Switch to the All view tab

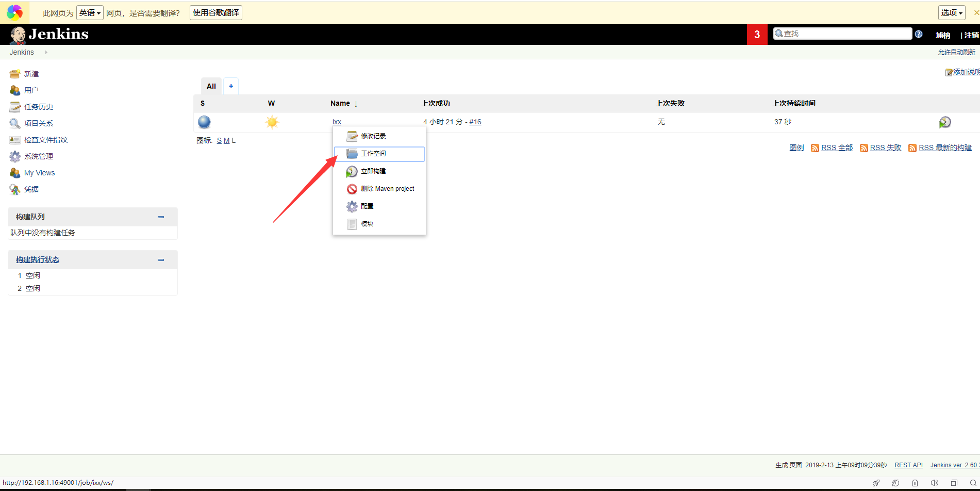pyautogui.click(x=211, y=86)
